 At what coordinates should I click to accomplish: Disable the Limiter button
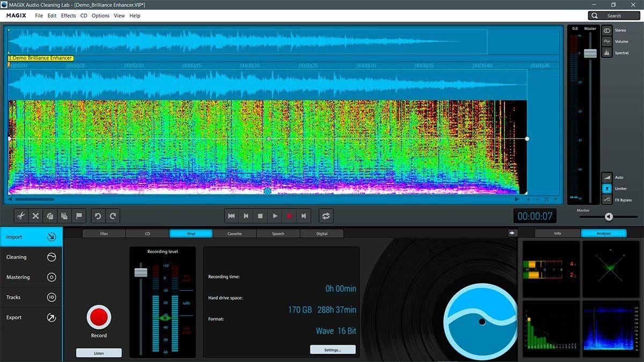(607, 188)
